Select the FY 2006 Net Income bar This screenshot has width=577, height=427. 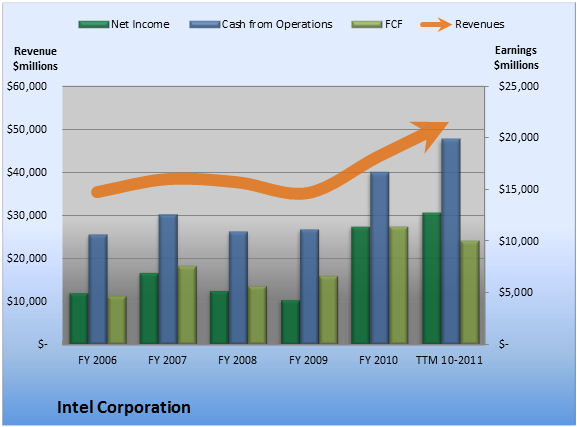point(79,319)
